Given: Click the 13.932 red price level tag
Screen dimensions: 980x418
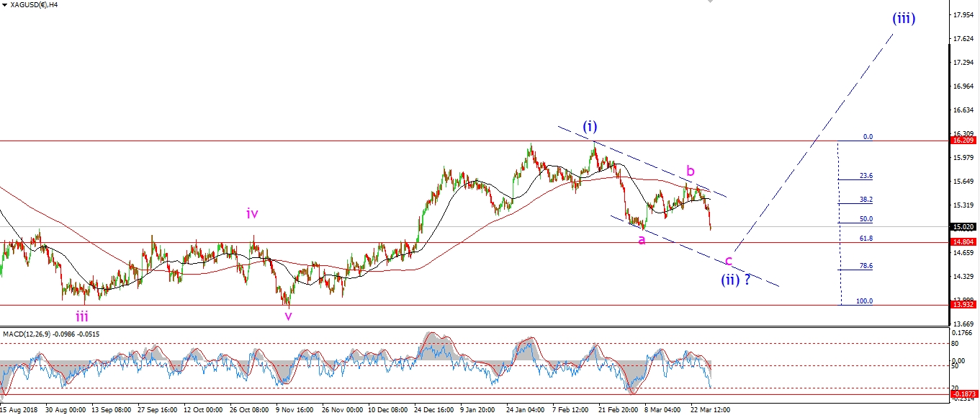Looking at the screenshot, I should pos(963,305).
